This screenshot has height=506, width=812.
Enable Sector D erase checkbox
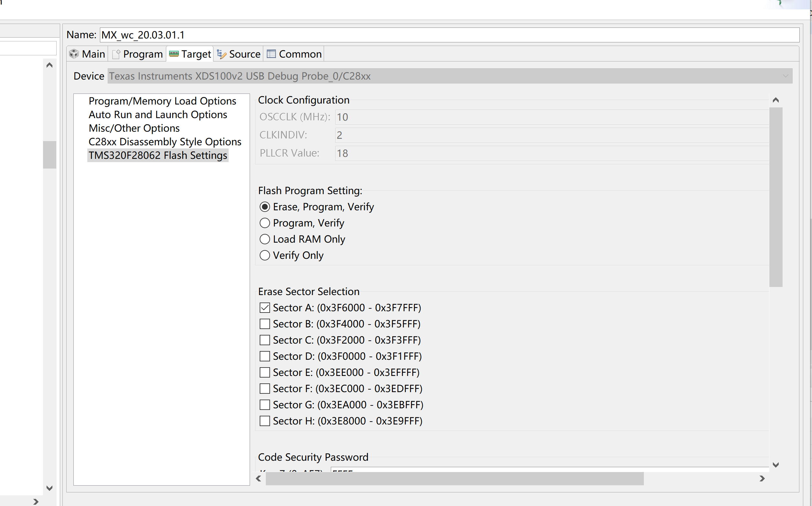click(265, 356)
